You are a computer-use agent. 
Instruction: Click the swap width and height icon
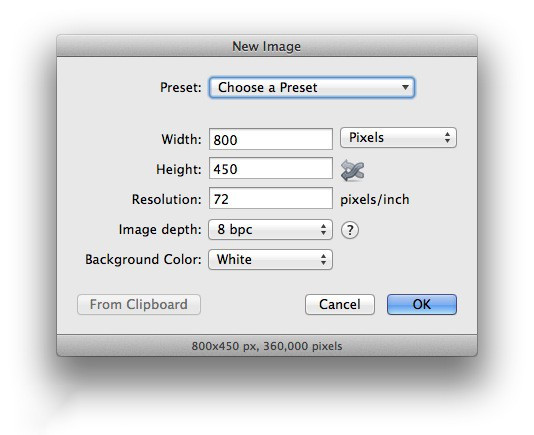click(352, 170)
